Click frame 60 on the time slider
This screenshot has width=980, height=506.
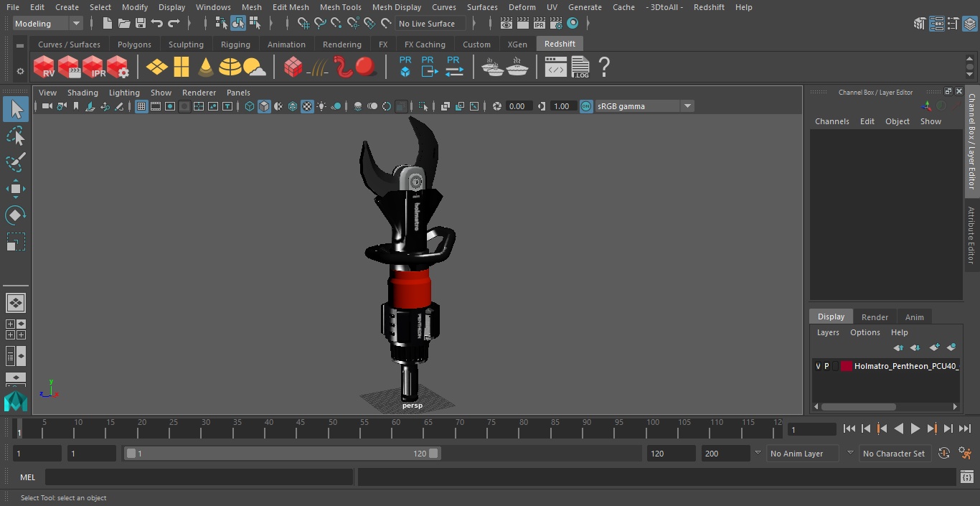pyautogui.click(x=396, y=428)
